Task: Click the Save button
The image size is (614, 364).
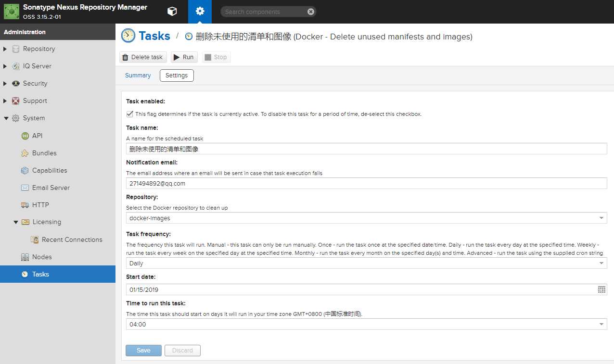Action: coord(143,351)
